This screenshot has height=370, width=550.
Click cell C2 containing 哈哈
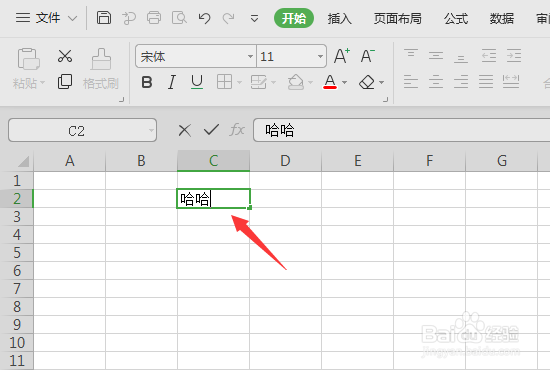tap(213, 199)
